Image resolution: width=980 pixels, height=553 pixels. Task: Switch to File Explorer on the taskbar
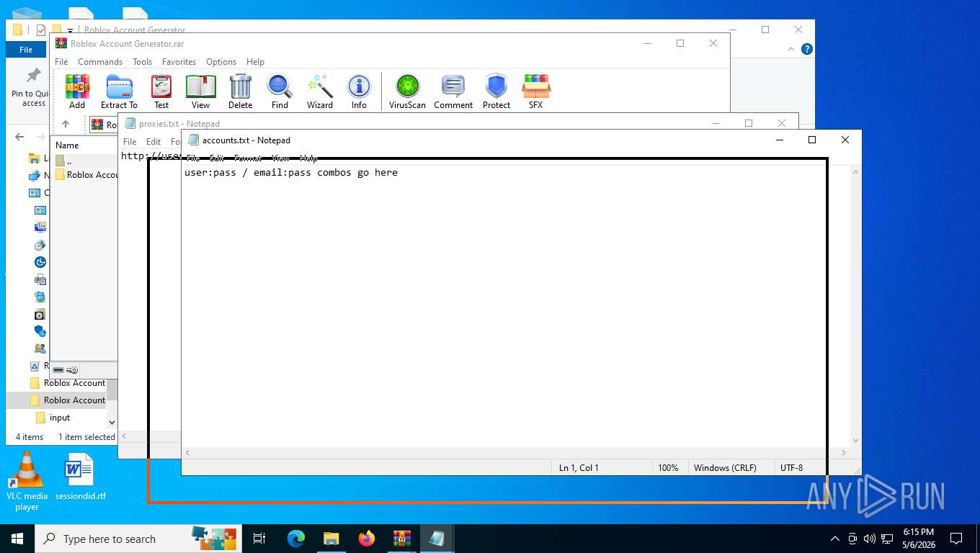point(331,539)
